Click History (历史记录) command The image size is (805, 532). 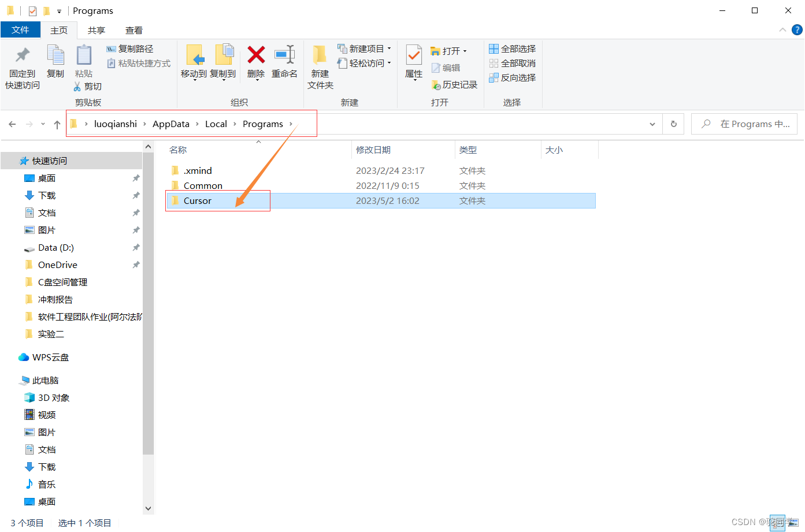click(x=454, y=85)
